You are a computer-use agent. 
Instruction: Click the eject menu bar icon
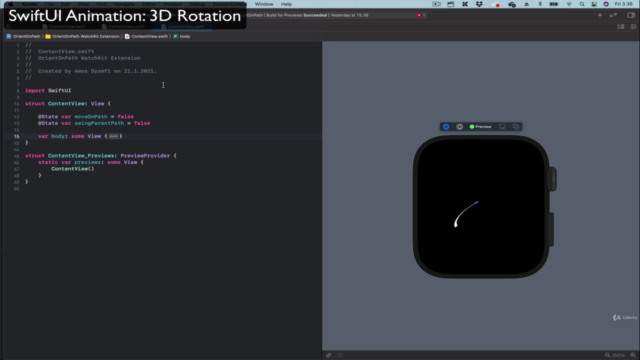point(527,4)
